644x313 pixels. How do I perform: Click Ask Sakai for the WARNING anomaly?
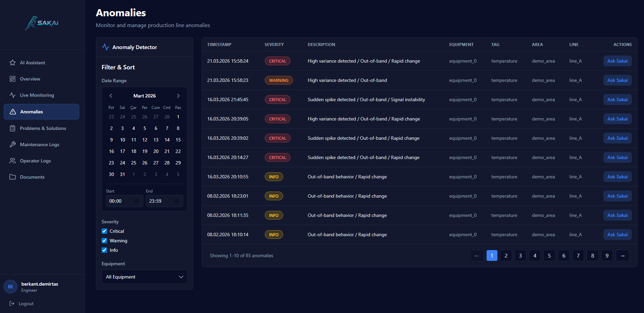click(x=617, y=80)
